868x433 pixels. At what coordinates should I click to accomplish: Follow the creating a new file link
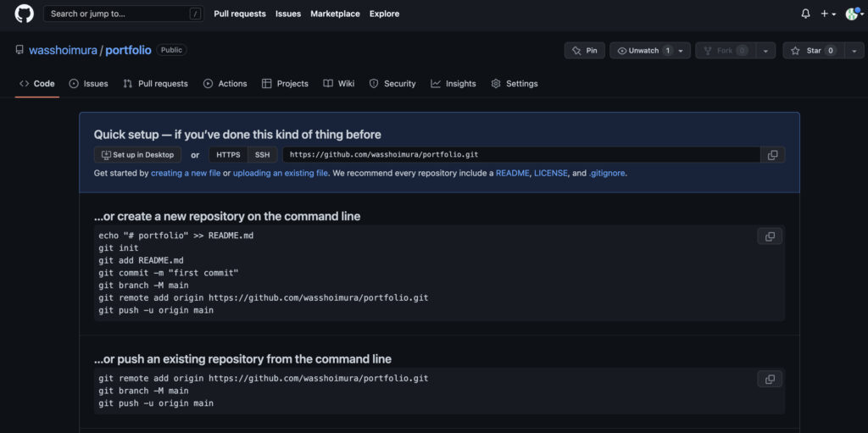click(186, 173)
